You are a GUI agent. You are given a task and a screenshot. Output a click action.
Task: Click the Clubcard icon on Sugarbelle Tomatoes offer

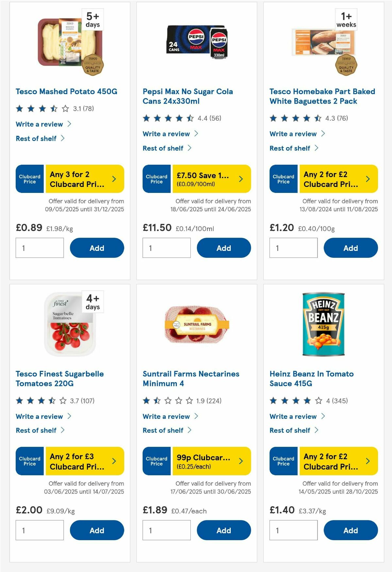(29, 461)
